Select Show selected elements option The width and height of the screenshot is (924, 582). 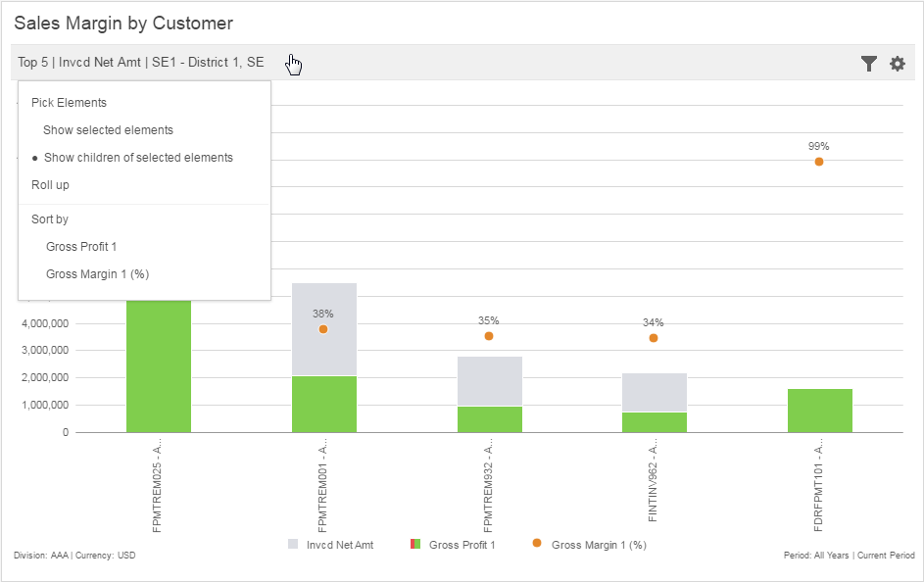108,130
